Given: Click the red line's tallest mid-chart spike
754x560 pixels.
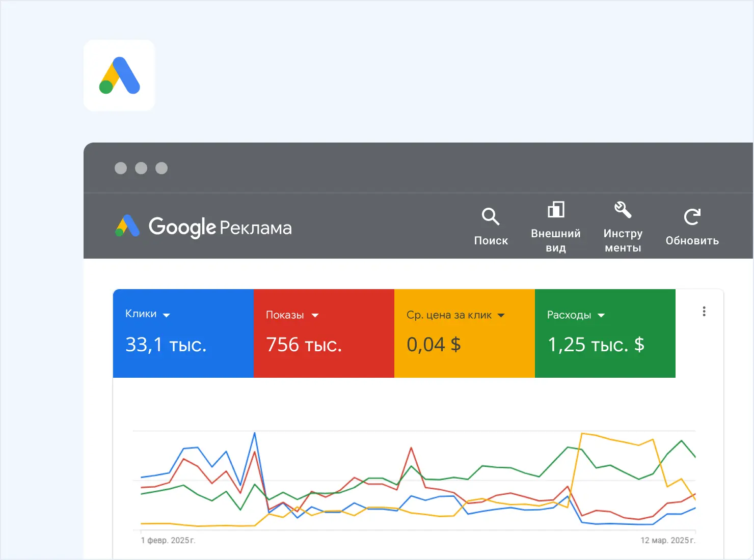Looking at the screenshot, I should pyautogui.click(x=411, y=448).
